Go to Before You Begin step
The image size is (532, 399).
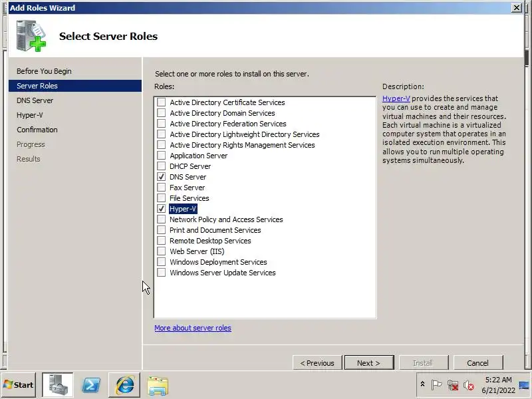tap(44, 71)
